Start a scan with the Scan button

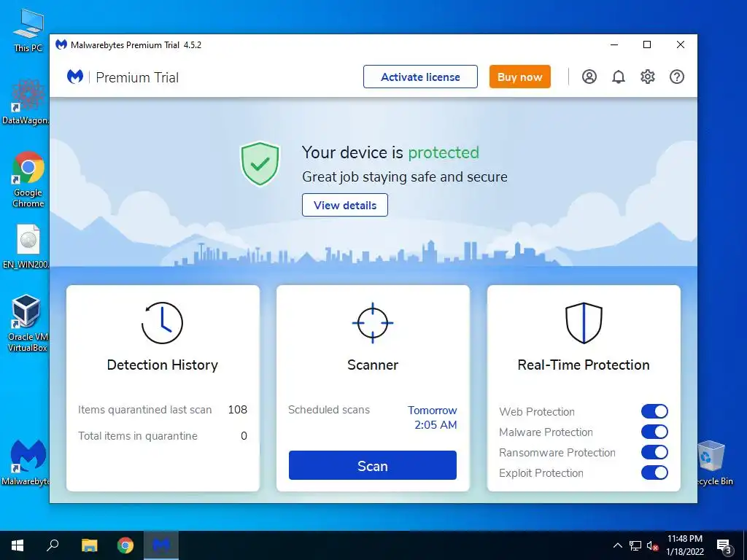click(373, 465)
